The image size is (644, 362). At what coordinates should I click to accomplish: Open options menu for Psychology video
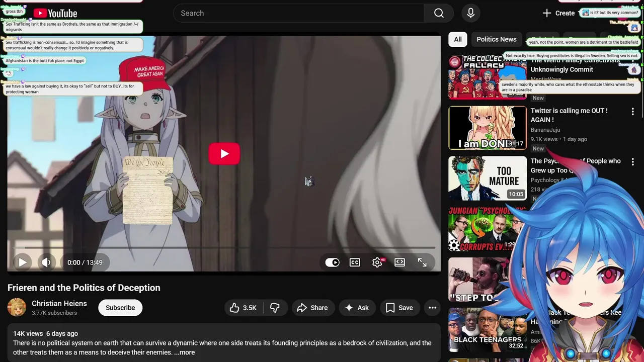[633, 162]
